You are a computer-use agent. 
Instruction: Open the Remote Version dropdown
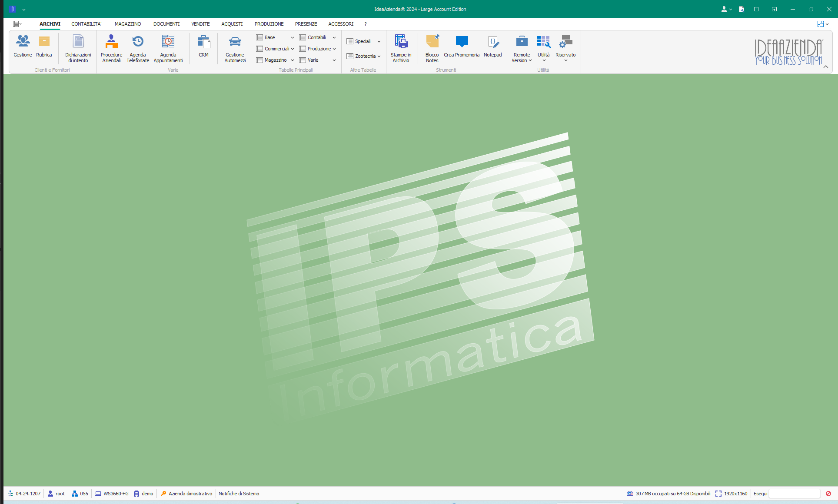coord(522,49)
